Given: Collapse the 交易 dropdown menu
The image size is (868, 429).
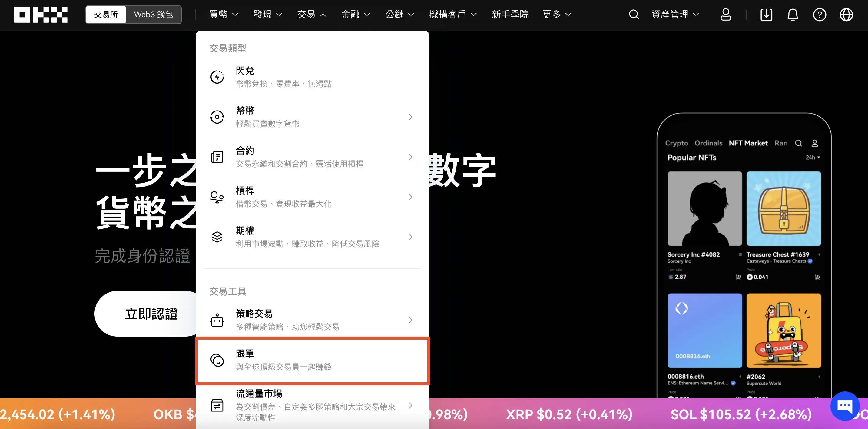Looking at the screenshot, I should click(311, 15).
